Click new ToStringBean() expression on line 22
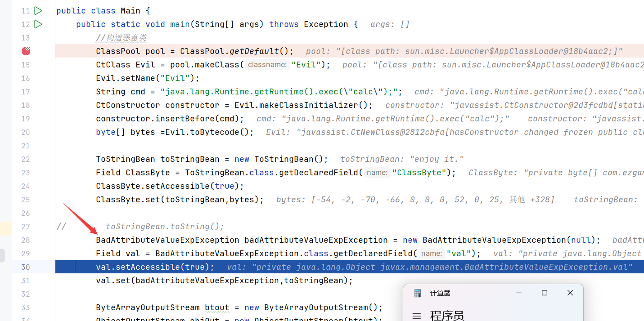This screenshot has height=321, width=644. click(281, 159)
